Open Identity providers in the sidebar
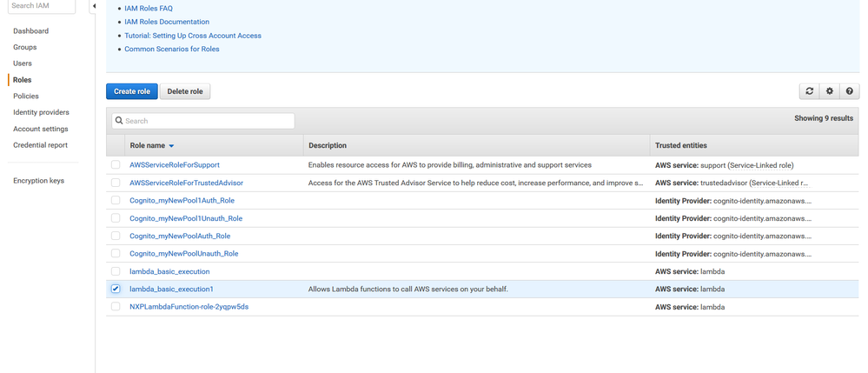The height and width of the screenshot is (373, 868). click(x=41, y=112)
